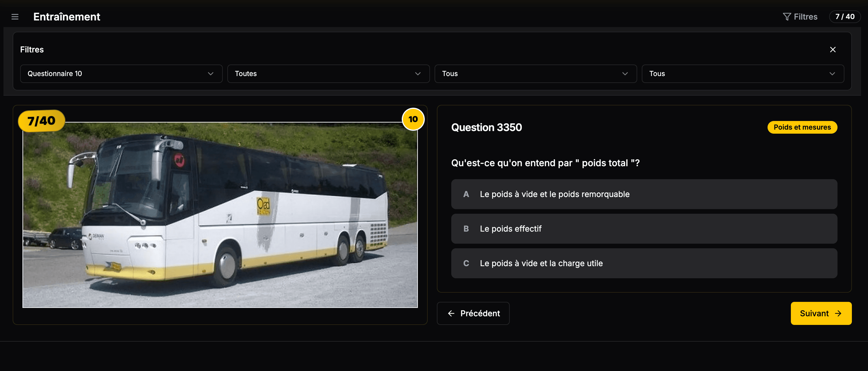868x371 pixels.
Task: Choose answer C poids à vide et charge utile
Action: (644, 263)
